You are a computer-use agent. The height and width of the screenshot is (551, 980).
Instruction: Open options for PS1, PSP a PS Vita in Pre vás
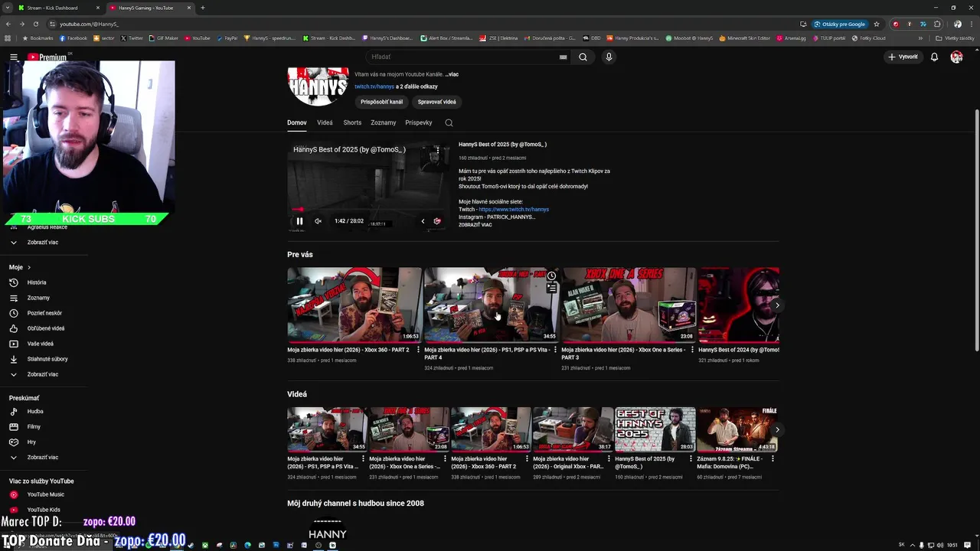pos(555,350)
